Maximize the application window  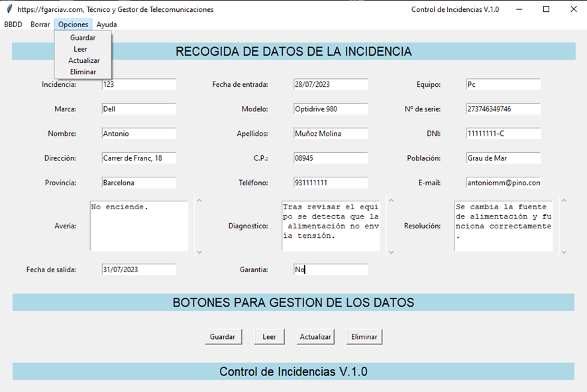[547, 9]
